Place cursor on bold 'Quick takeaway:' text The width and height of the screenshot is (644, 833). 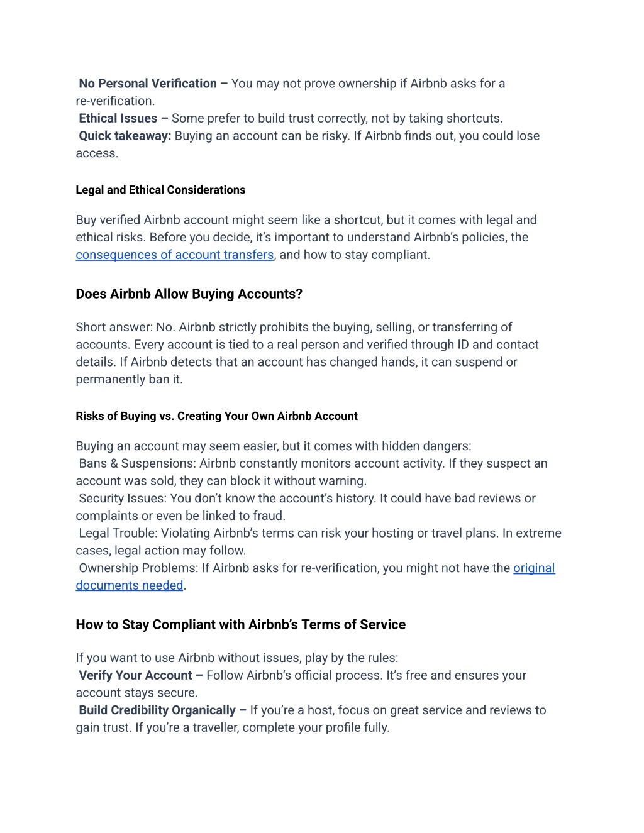click(125, 136)
